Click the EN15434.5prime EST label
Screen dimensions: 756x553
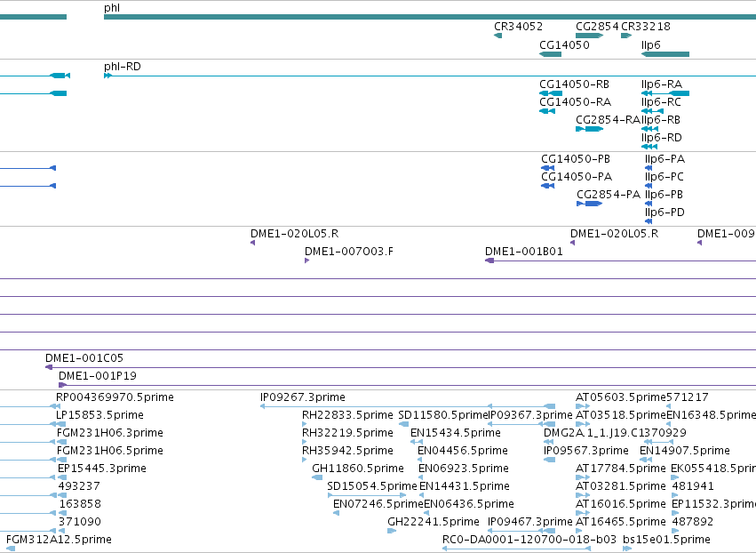click(456, 433)
